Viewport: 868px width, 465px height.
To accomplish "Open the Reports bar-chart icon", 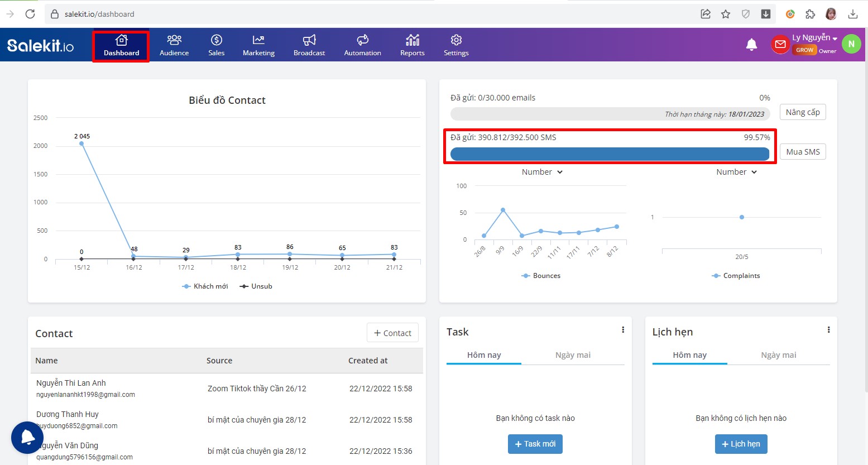I will click(x=413, y=40).
